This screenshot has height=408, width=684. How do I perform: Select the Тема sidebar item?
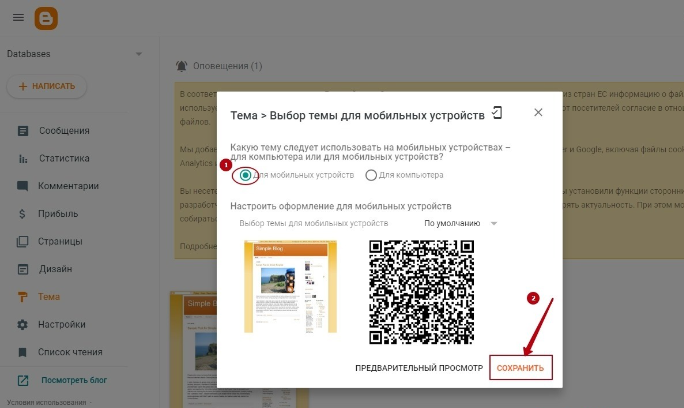[49, 297]
